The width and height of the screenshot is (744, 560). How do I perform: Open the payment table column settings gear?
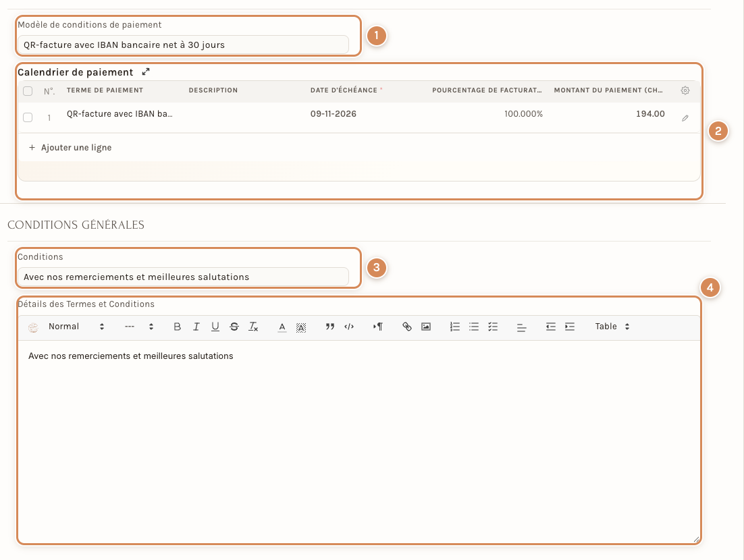pos(685,90)
